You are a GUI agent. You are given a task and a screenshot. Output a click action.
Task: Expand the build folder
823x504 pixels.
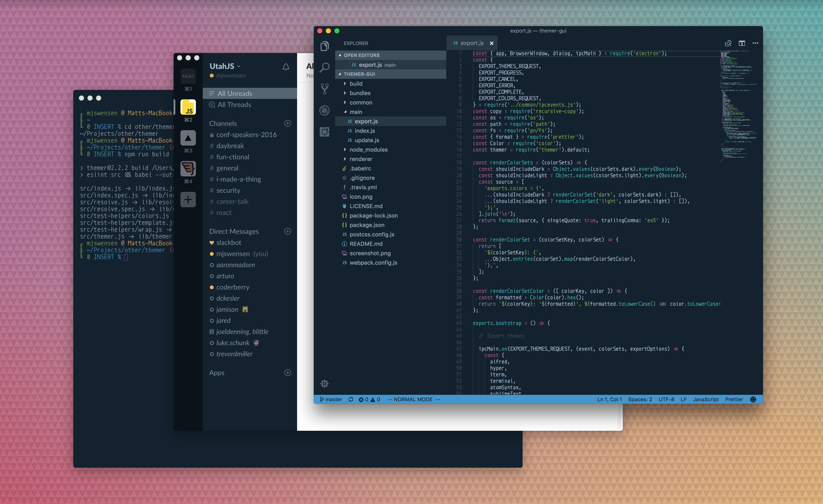[x=356, y=84]
